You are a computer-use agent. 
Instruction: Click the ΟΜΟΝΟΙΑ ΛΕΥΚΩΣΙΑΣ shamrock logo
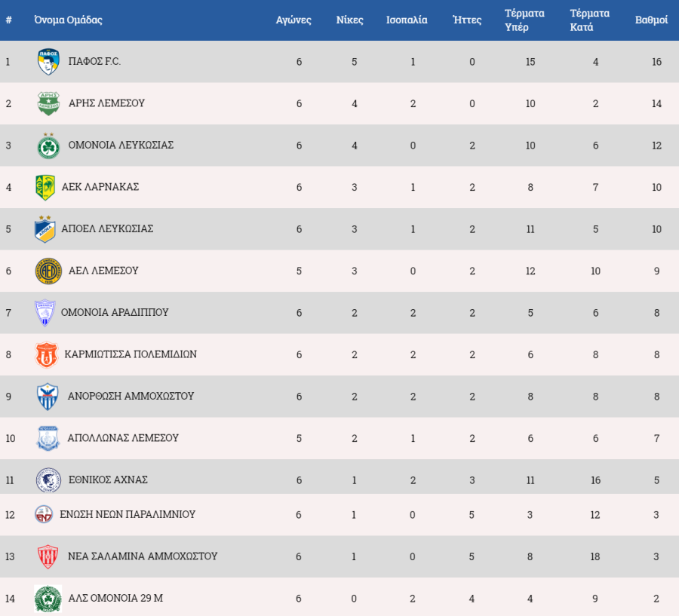click(48, 146)
